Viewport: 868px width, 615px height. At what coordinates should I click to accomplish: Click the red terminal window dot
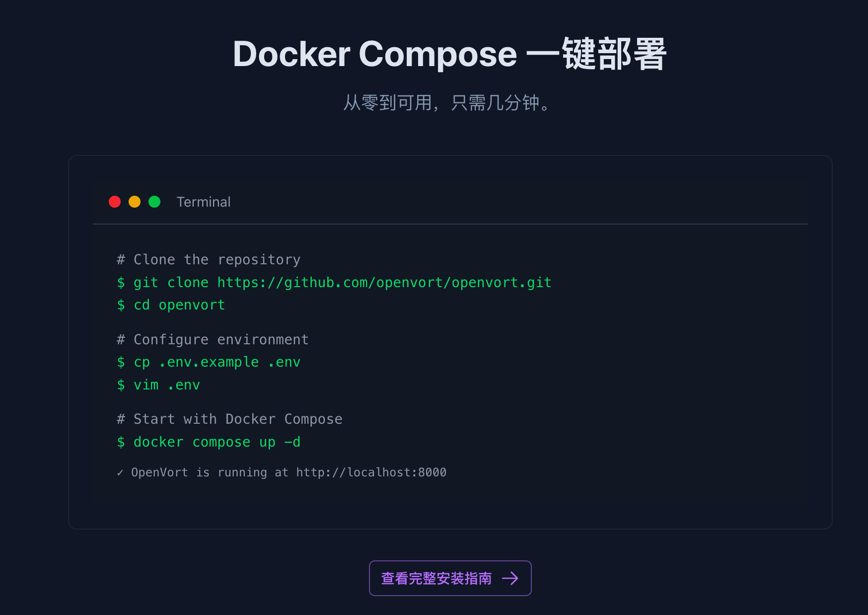pos(115,202)
